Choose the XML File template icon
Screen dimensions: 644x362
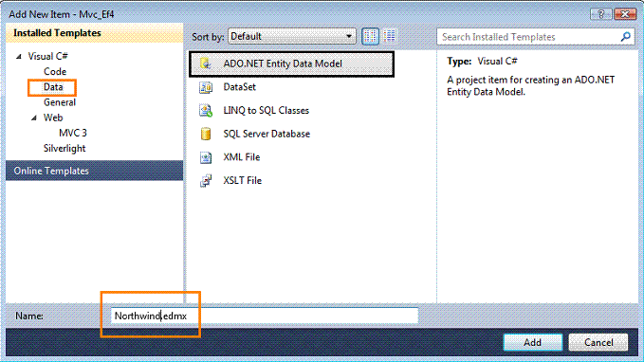pyautogui.click(x=206, y=157)
